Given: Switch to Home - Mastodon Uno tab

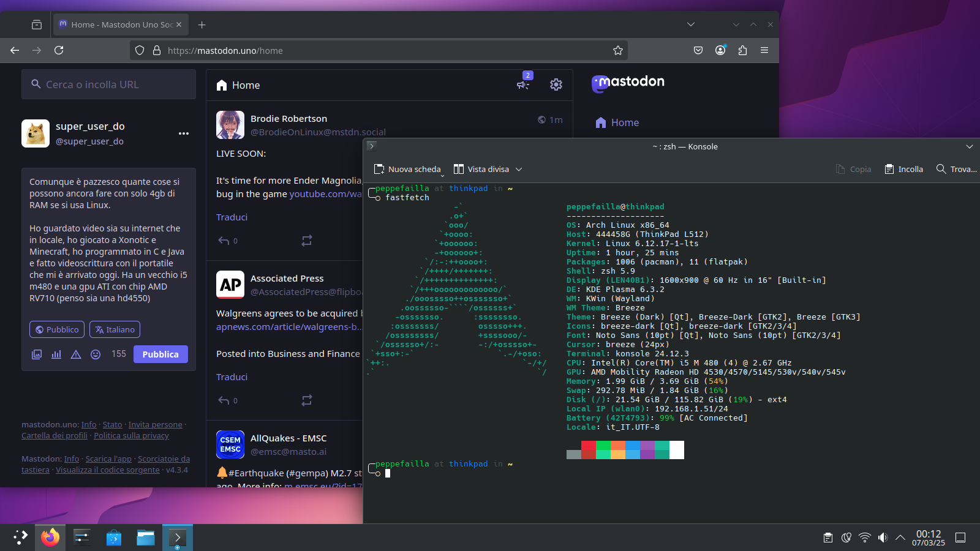Looking at the screenshot, I should (121, 24).
